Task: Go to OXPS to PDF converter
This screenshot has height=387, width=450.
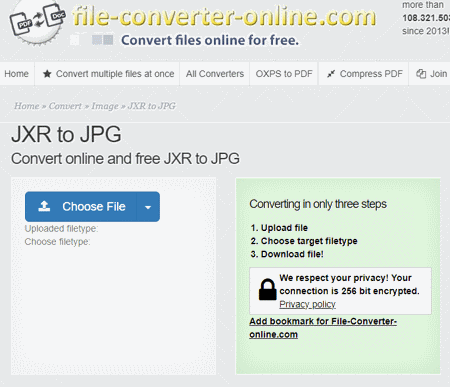Action: pos(284,74)
